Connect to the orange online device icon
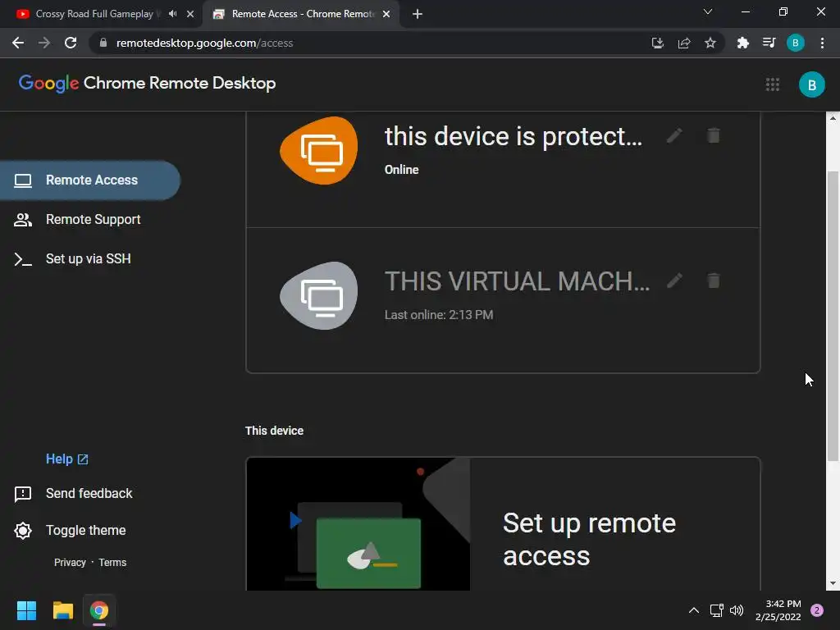Image resolution: width=840 pixels, height=630 pixels. click(319, 151)
